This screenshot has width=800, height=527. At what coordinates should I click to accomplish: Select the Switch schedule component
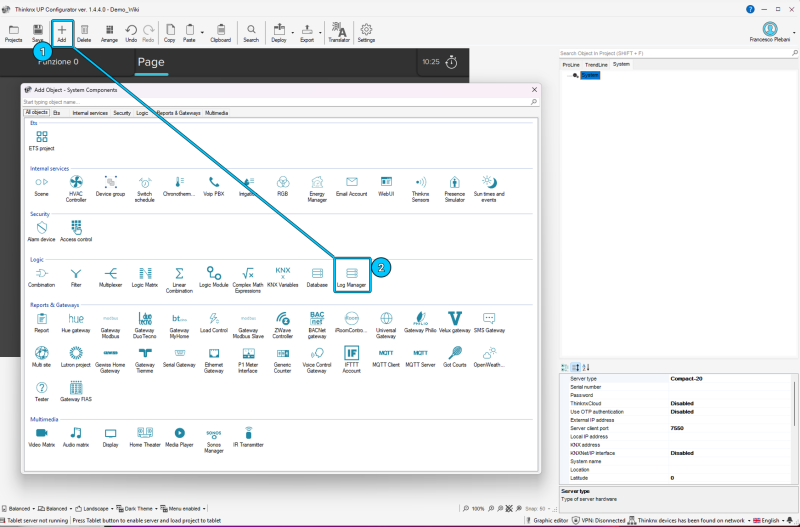point(145,189)
